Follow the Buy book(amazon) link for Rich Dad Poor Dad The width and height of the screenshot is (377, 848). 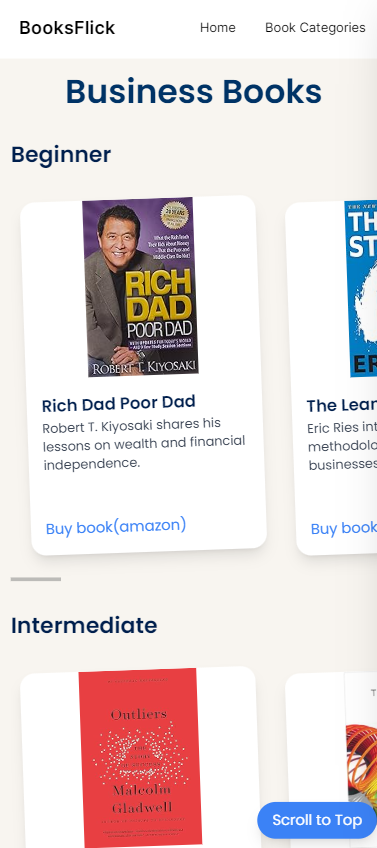tap(116, 526)
